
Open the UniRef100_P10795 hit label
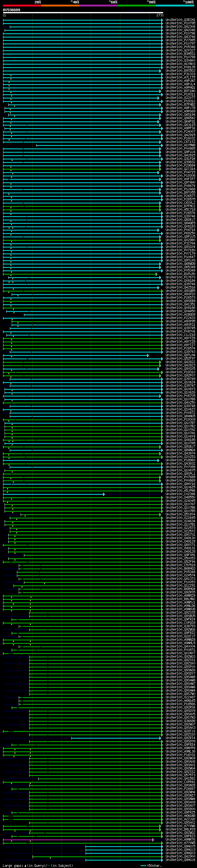pyautogui.click(x=180, y=23)
